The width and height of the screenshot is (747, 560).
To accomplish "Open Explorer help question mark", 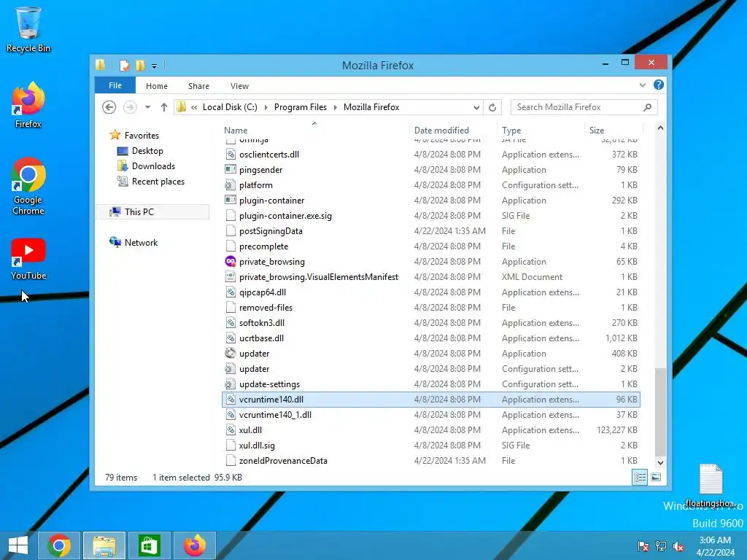I will tap(659, 85).
